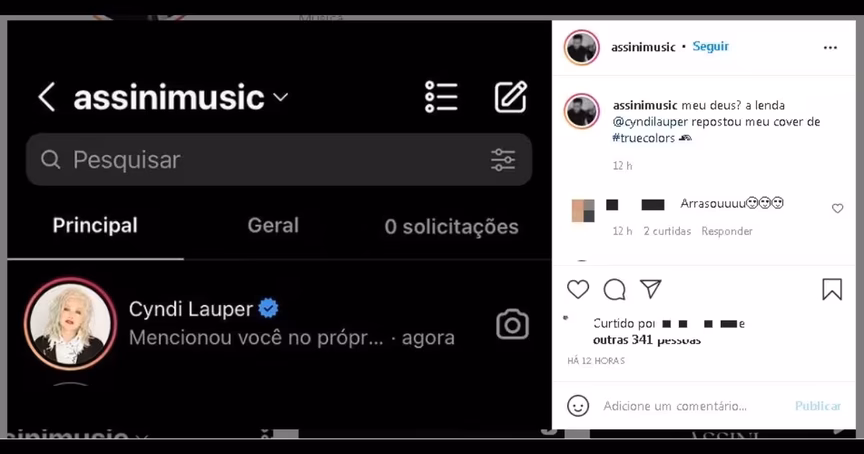Image resolution: width=864 pixels, height=454 pixels.
Task: Open comment bubble icon on post
Action: [614, 289]
